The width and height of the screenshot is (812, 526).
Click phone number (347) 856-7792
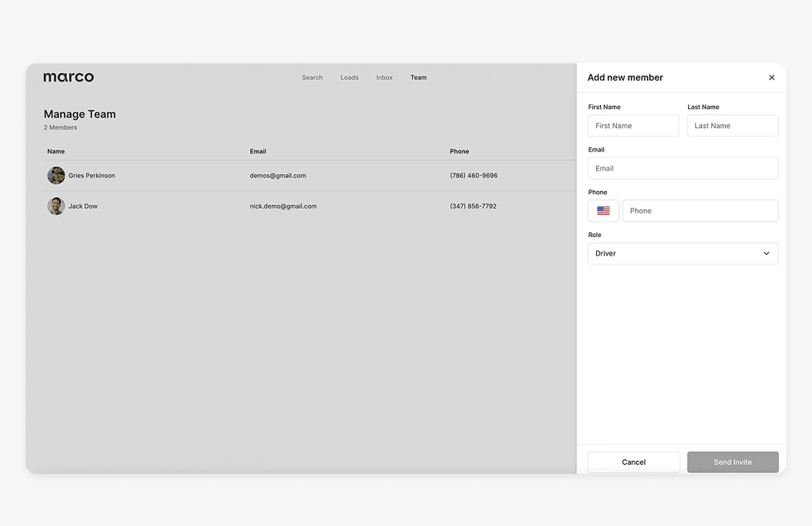coord(473,206)
